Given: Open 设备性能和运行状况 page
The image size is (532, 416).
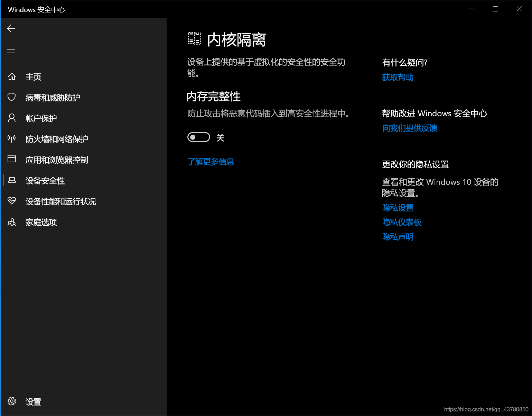Looking at the screenshot, I should pos(83,201).
